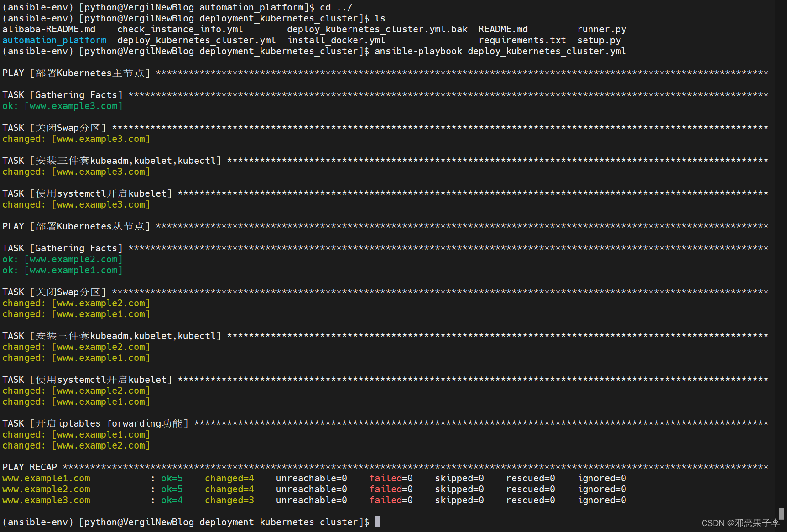This screenshot has width=787, height=532.
Task: Click failed=0 in the example1 recap row
Action: point(391,478)
